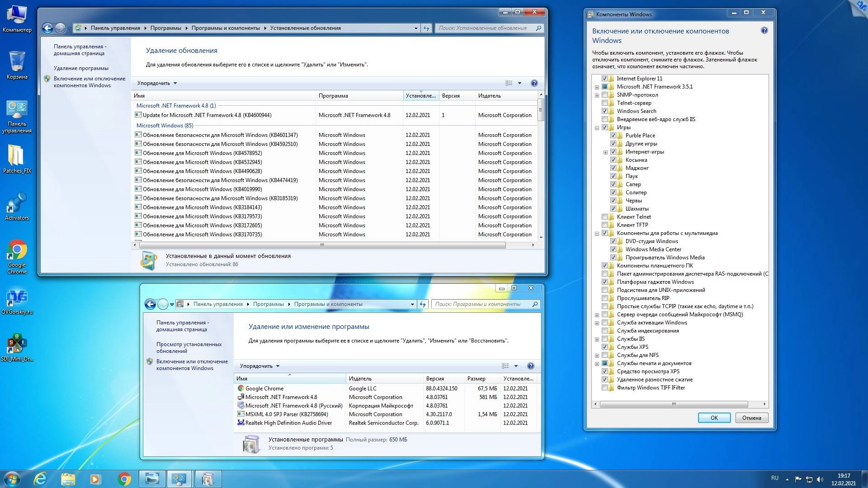Open the Компьютер desktop icon

[17, 18]
